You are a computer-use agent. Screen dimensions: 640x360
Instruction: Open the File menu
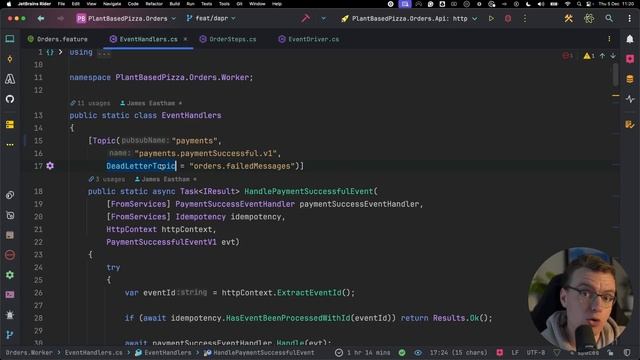61,4
